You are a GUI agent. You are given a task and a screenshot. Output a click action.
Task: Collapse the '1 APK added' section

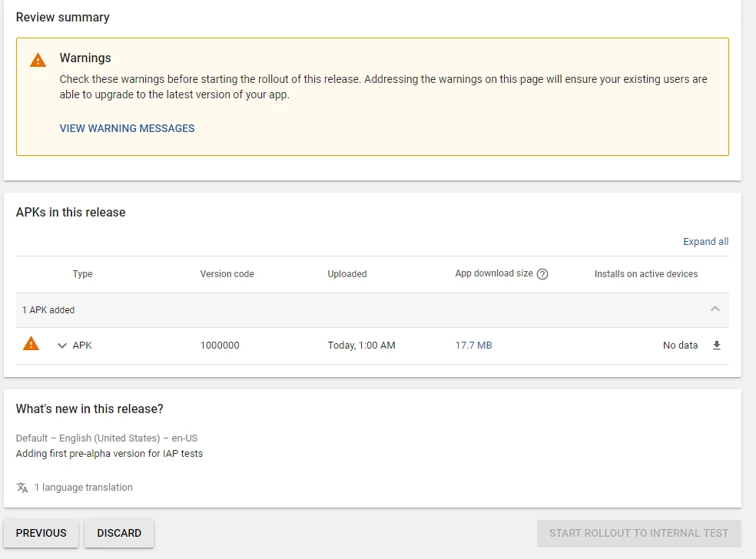715,309
